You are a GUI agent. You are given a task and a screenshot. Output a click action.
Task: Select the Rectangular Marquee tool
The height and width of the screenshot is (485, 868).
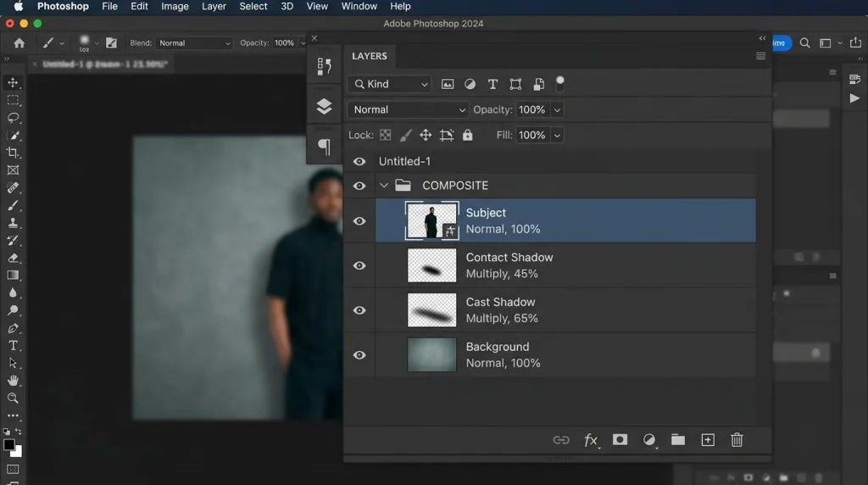point(13,100)
